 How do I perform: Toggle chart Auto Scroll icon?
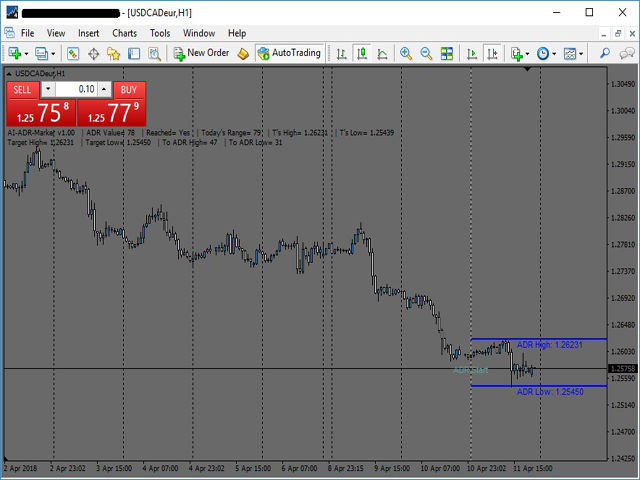[x=471, y=53]
